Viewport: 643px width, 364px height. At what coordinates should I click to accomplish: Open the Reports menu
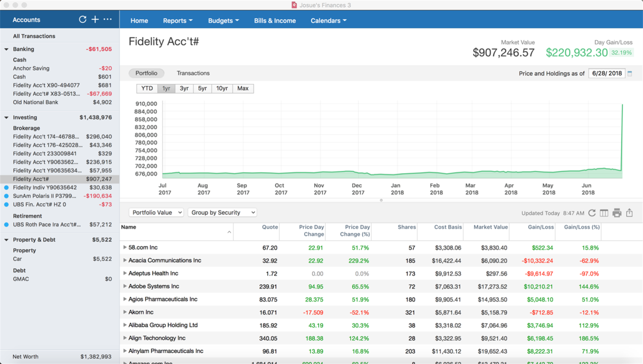[x=178, y=21]
